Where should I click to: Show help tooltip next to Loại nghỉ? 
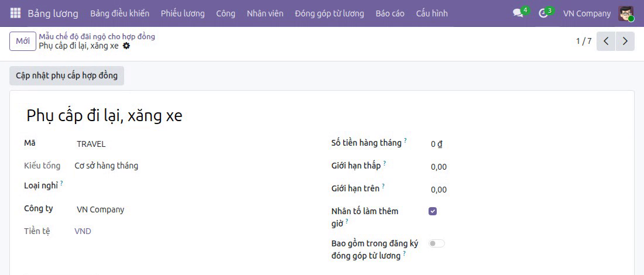tap(61, 183)
